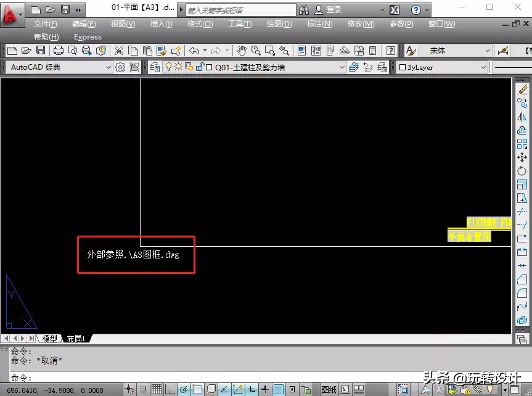Toggle Ortho Mode in status bar

click(170, 390)
